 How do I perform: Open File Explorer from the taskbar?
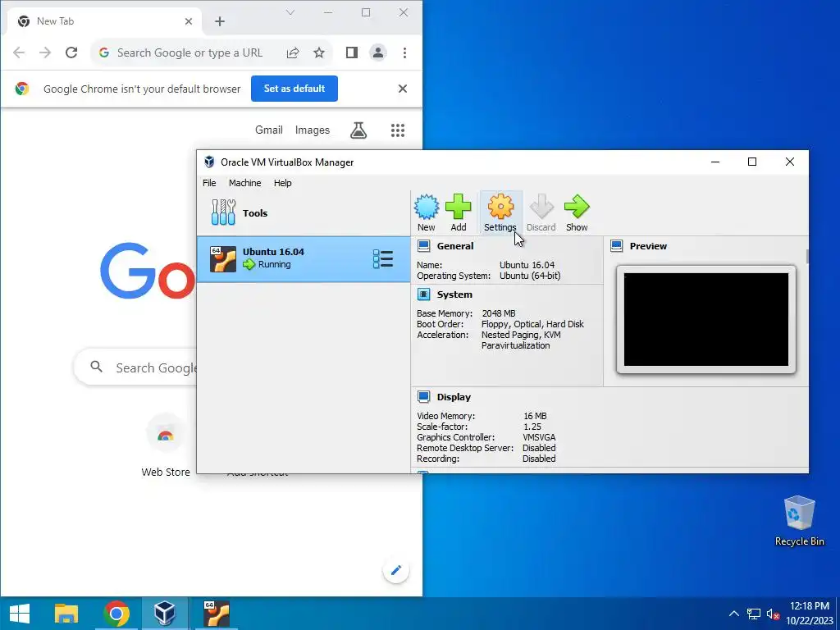click(x=66, y=614)
